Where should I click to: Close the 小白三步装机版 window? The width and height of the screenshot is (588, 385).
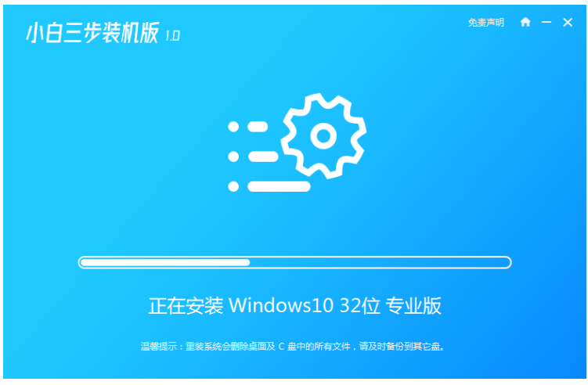point(568,23)
